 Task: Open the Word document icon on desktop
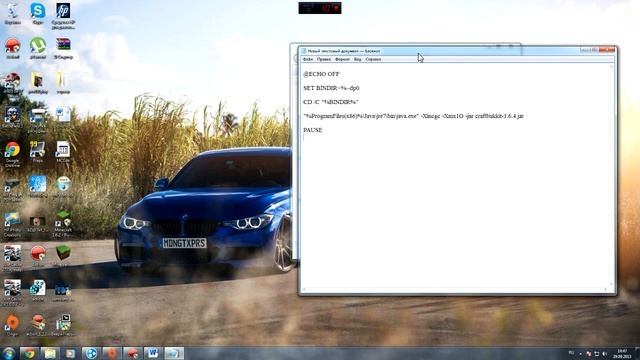pyautogui.click(x=63, y=115)
